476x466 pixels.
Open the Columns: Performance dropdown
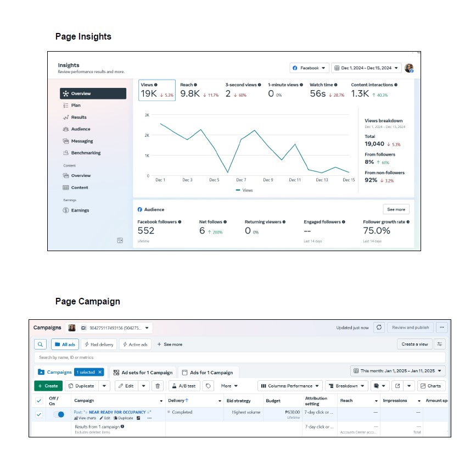pyautogui.click(x=290, y=386)
